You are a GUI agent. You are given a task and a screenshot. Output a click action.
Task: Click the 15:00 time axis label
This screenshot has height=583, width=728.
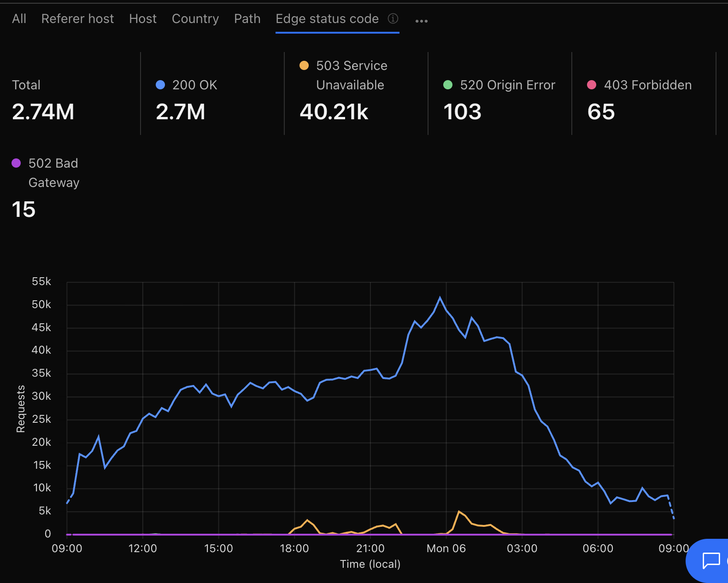218,548
